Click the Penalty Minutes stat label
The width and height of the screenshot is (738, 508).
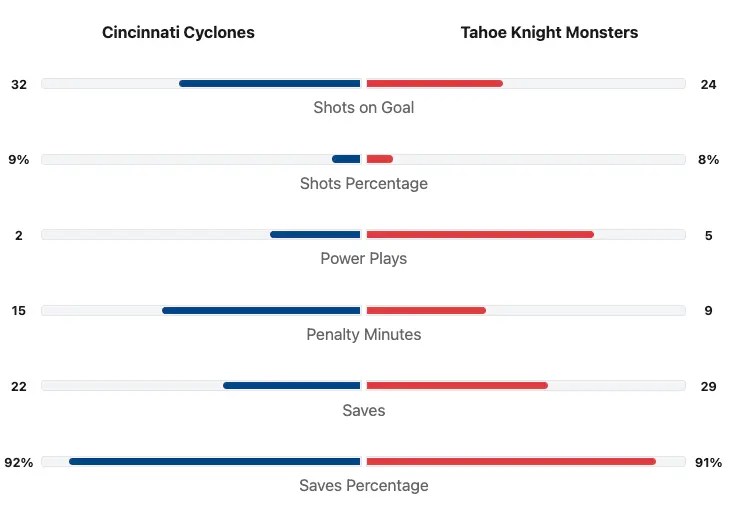(x=363, y=334)
